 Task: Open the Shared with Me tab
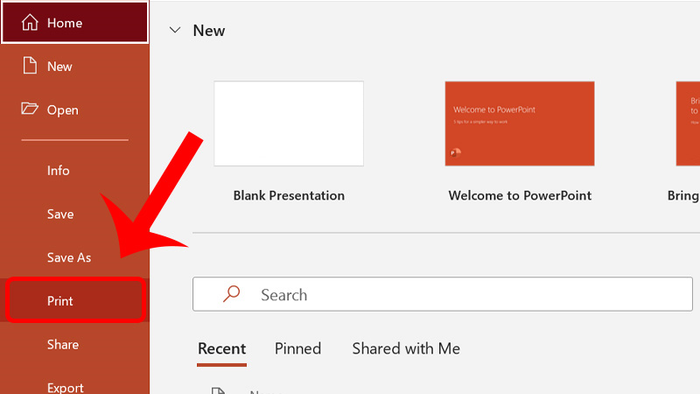coord(406,348)
